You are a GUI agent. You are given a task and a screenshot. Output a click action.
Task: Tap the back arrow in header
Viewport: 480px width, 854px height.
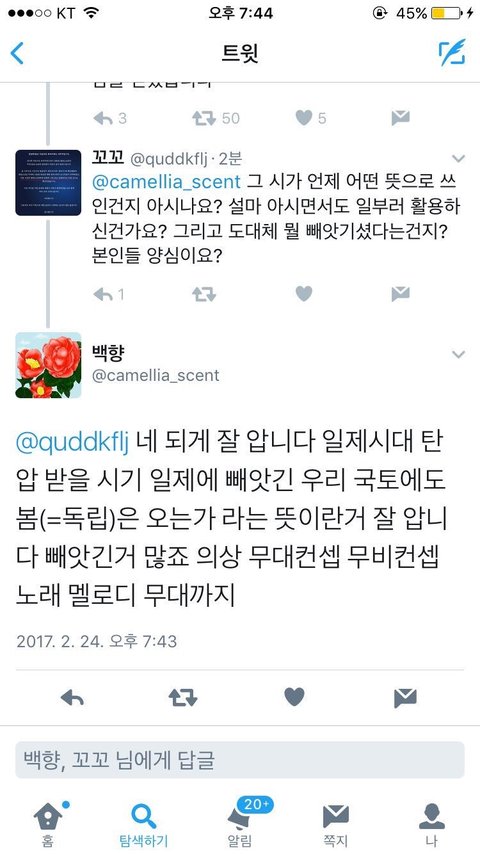tap(17, 53)
